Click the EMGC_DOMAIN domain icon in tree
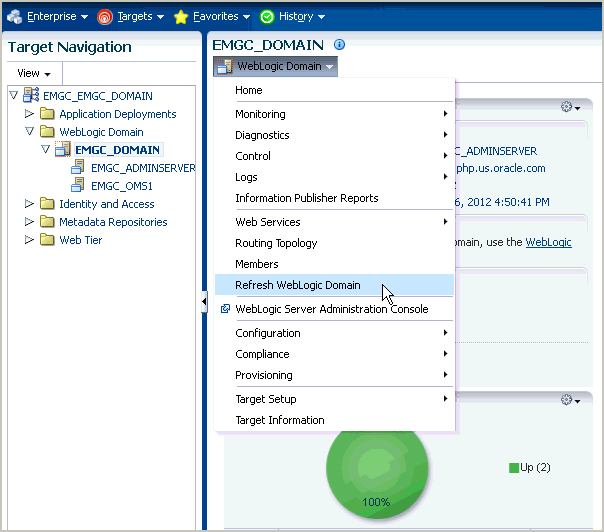 pos(63,149)
